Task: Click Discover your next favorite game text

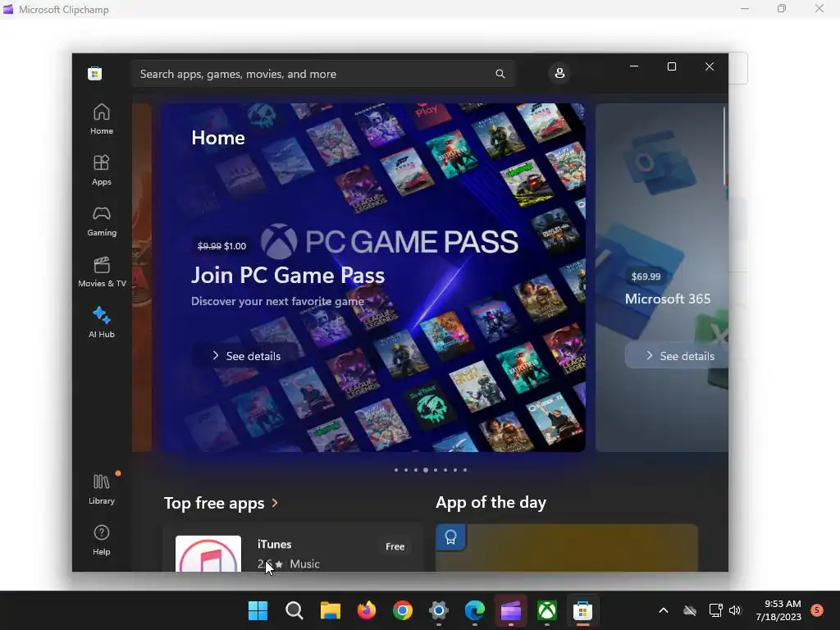Action: coord(277,301)
